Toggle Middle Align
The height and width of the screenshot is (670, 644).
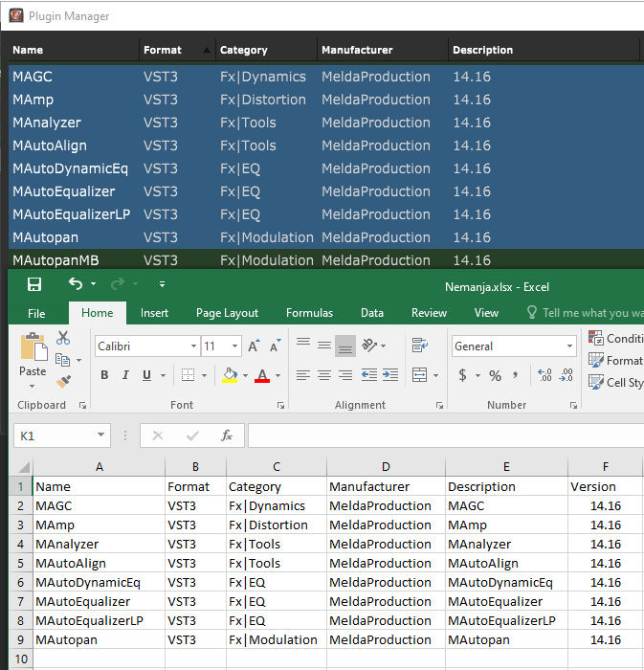[324, 346]
